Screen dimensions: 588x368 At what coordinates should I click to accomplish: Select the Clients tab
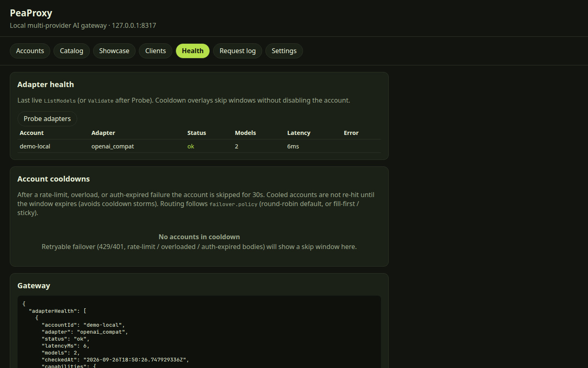pyautogui.click(x=156, y=51)
